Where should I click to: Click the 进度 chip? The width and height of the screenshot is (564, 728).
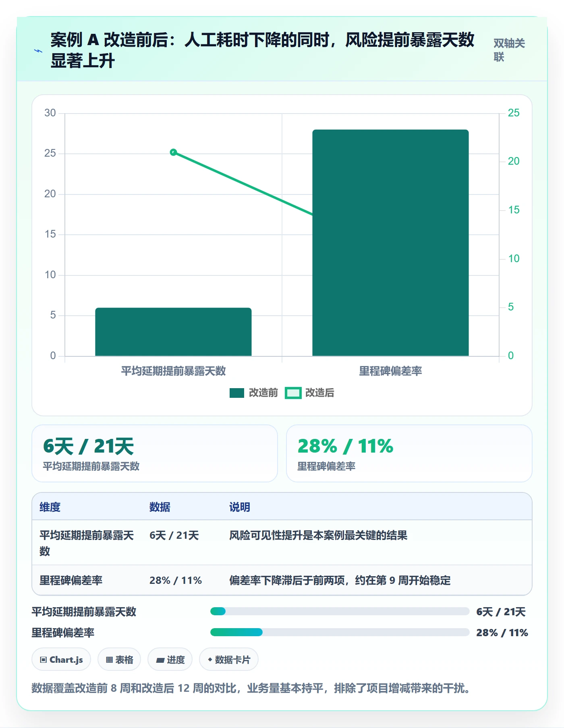(x=170, y=660)
